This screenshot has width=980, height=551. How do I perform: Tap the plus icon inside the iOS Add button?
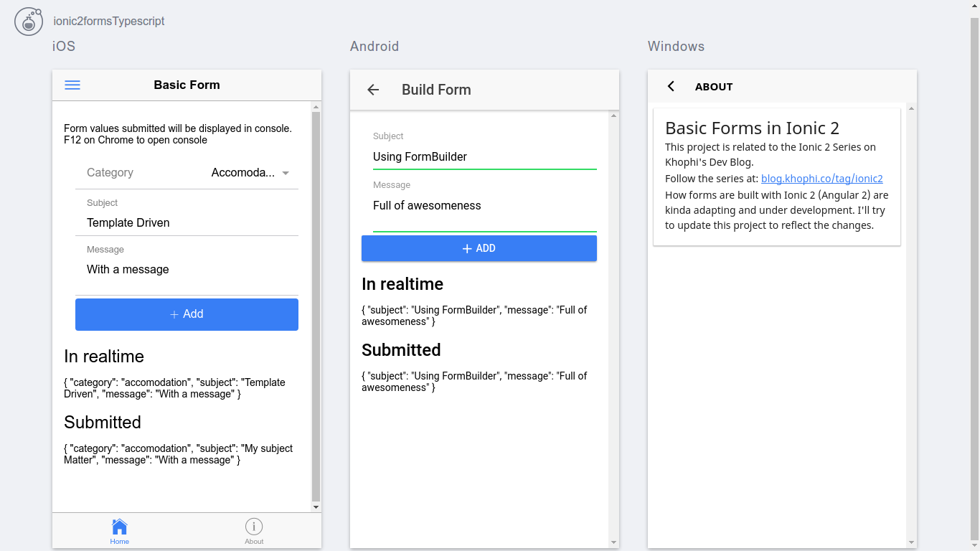[173, 314]
